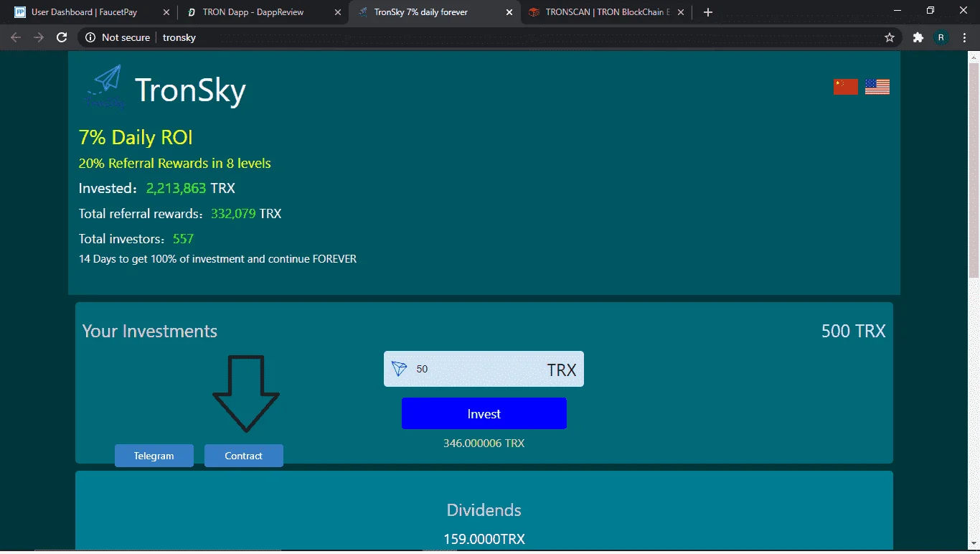The height and width of the screenshot is (554, 980).
Task: Click the 159.0000TRX dividends value
Action: [484, 540]
